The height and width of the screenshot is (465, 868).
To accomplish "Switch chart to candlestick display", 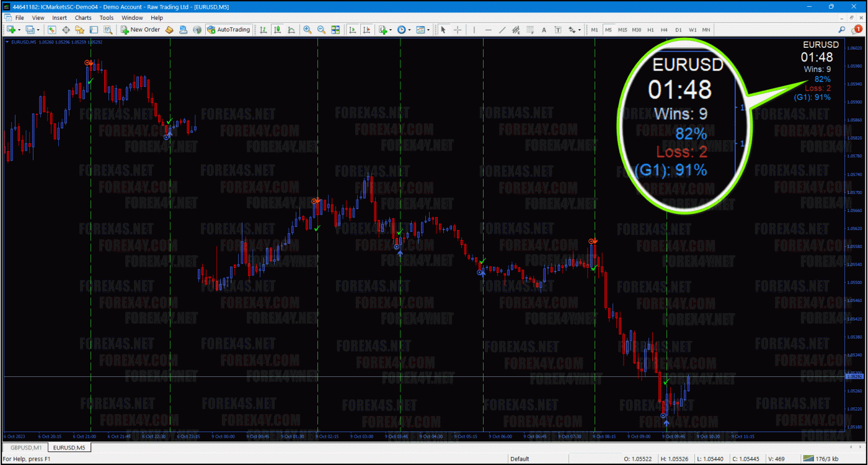I will point(278,29).
